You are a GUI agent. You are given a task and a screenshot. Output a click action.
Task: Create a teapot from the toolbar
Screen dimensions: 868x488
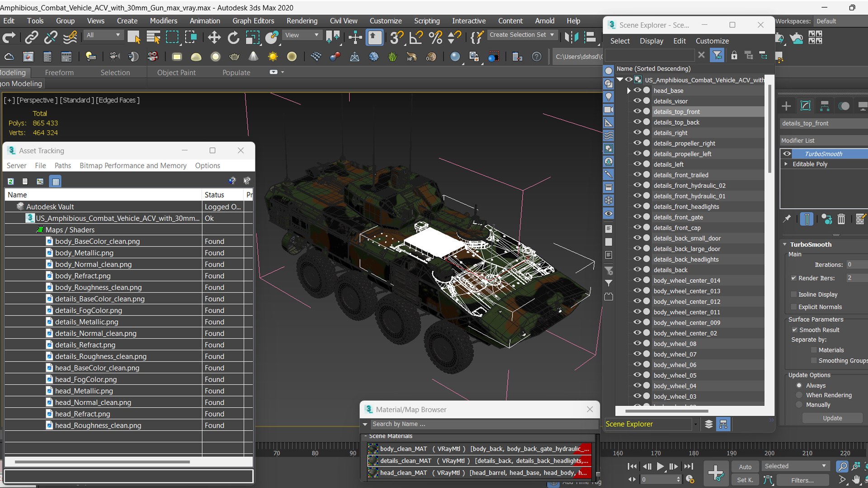(x=234, y=56)
